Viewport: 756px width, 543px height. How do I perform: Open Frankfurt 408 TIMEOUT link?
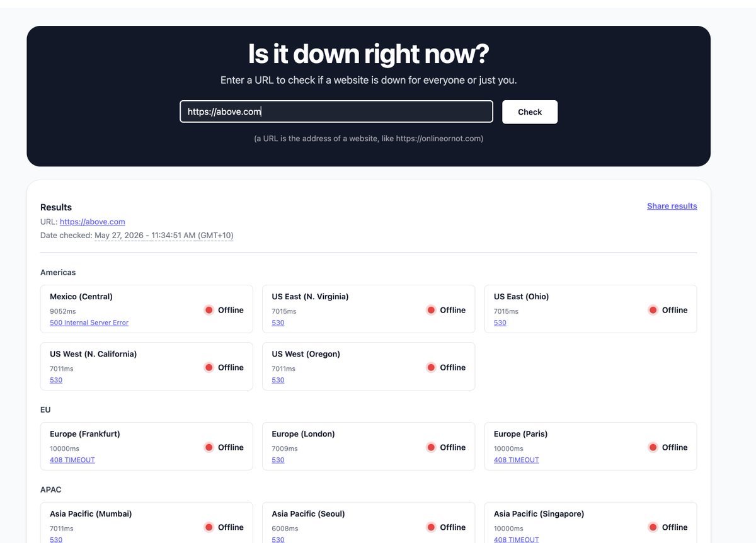(x=72, y=460)
